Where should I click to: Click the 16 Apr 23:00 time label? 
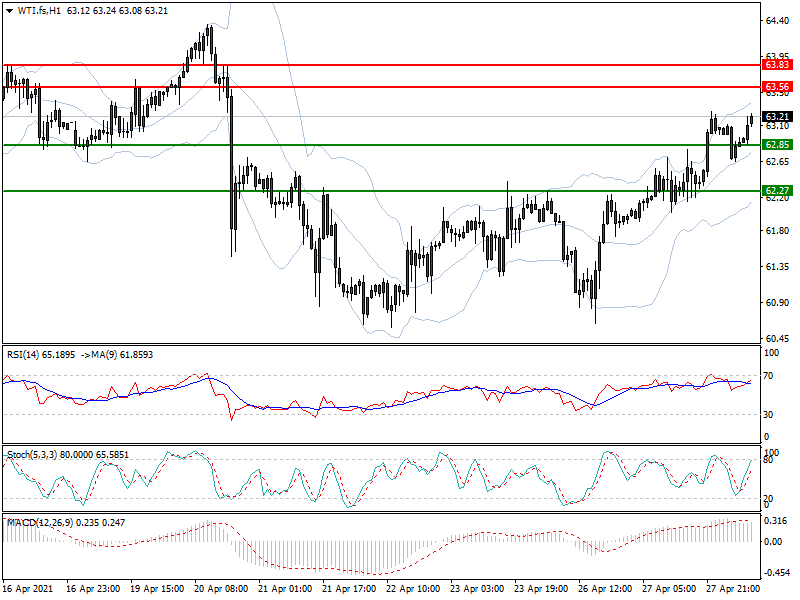pyautogui.click(x=93, y=589)
